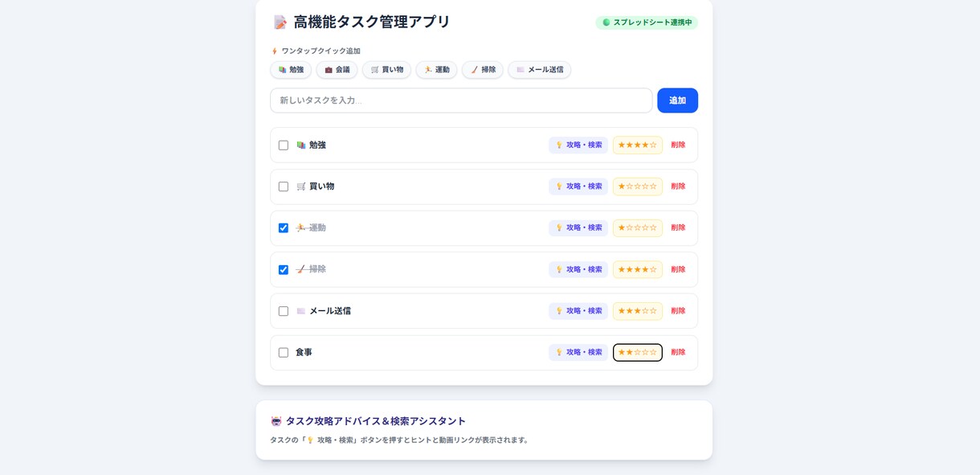Screen dimensions: 980x475
Task: Open star rating dropdown for 勉強
Action: click(638, 145)
